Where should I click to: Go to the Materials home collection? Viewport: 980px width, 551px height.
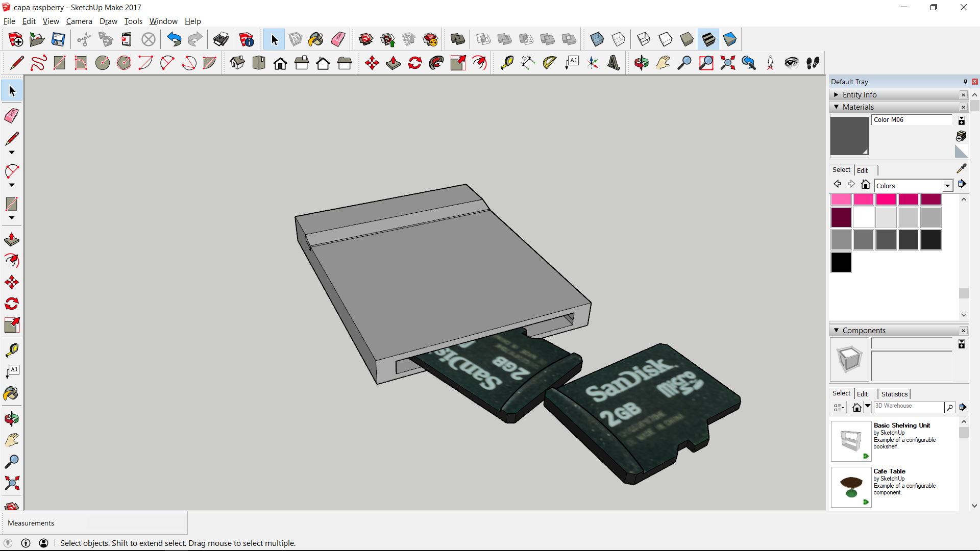(x=865, y=185)
